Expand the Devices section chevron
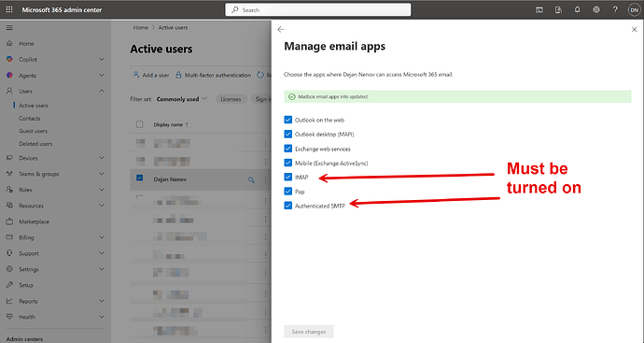This screenshot has height=343, width=644. [x=102, y=158]
